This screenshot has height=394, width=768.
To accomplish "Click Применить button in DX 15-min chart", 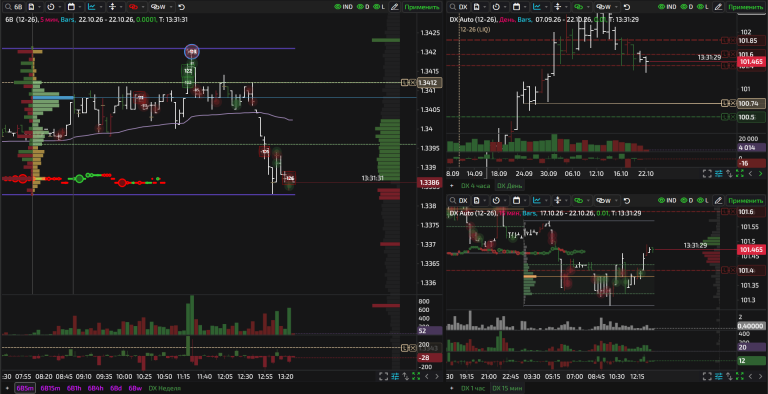I will pyautogui.click(x=745, y=200).
